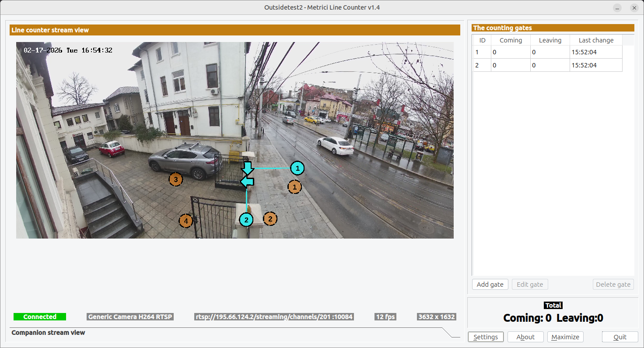Click the rtsp stream URL label
Viewport: 644px width, 348px height.
(274, 317)
